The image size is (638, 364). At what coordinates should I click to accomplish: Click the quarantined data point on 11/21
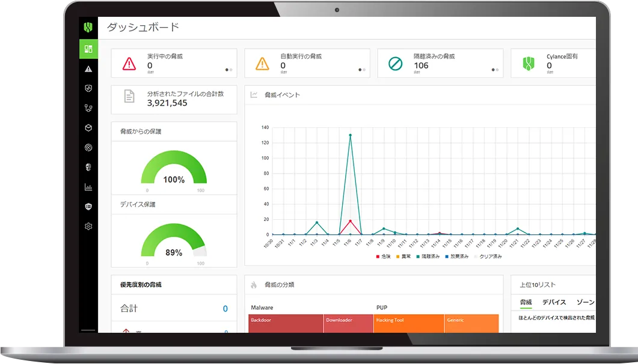[x=518, y=229]
